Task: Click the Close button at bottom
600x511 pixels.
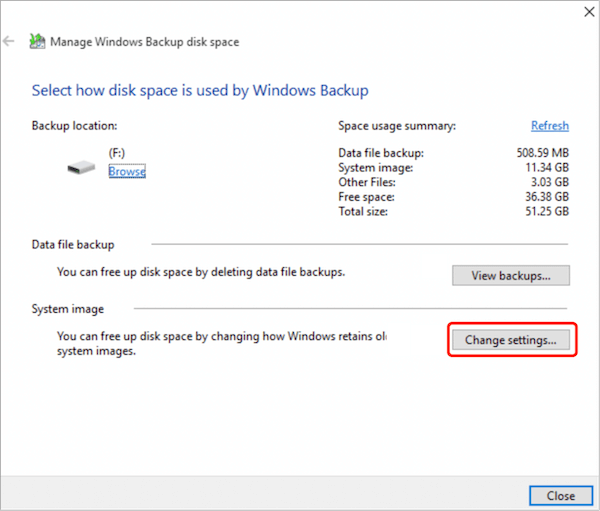Action: (x=561, y=496)
